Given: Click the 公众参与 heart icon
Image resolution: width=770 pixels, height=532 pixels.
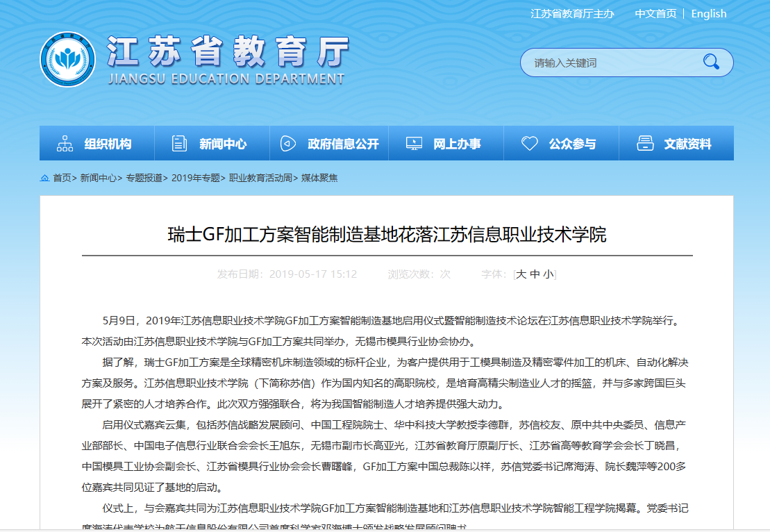Looking at the screenshot, I should (529, 144).
